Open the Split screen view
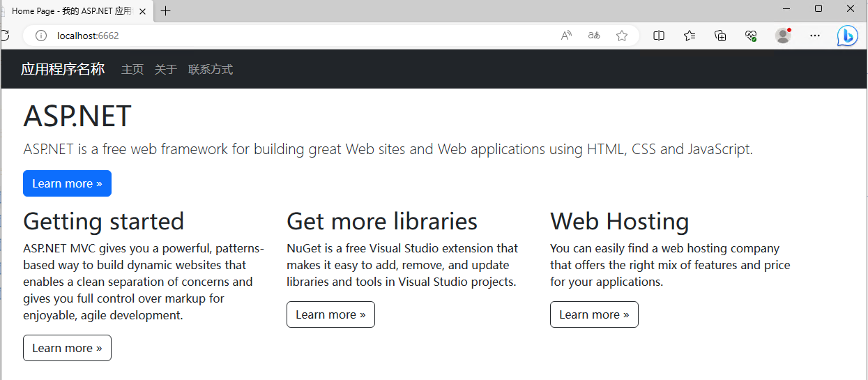Screen dimensions: 868x380 click(659, 36)
